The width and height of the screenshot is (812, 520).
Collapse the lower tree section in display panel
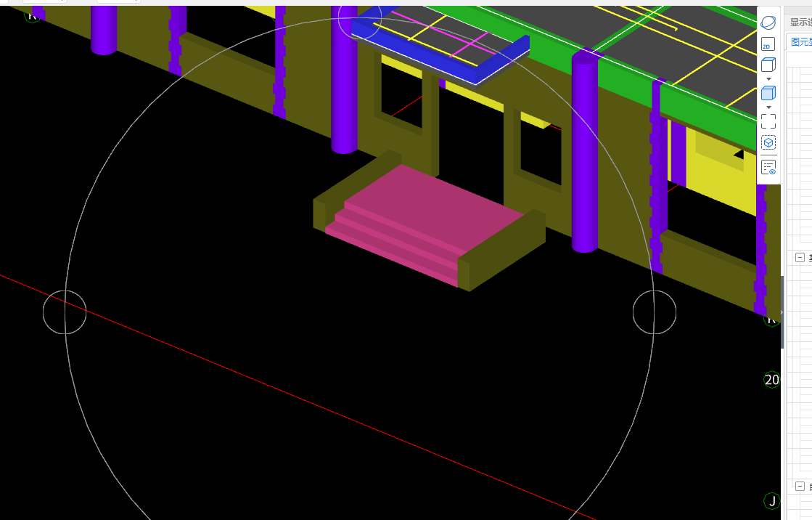tap(800, 487)
